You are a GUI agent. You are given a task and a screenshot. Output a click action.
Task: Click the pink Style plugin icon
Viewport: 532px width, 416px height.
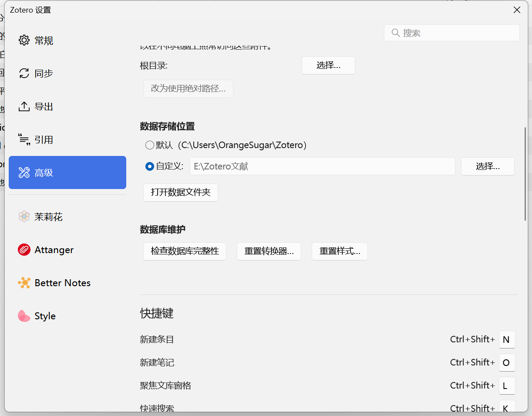coord(24,316)
